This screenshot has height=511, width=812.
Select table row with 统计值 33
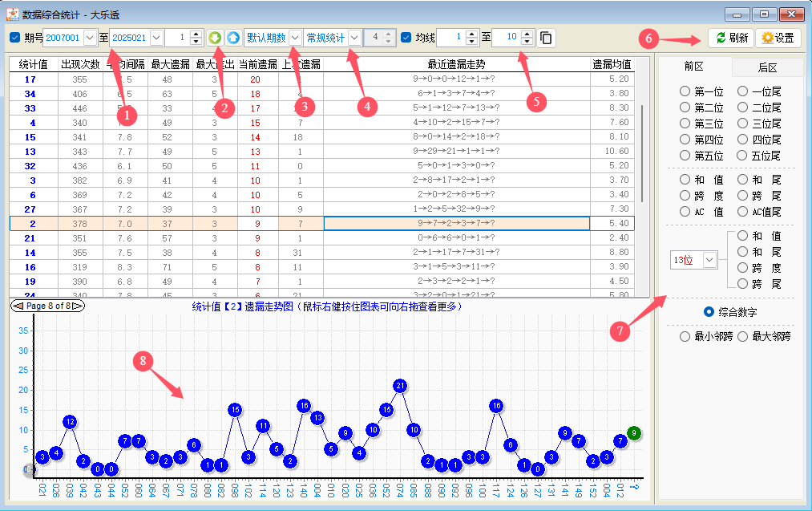(x=321, y=108)
